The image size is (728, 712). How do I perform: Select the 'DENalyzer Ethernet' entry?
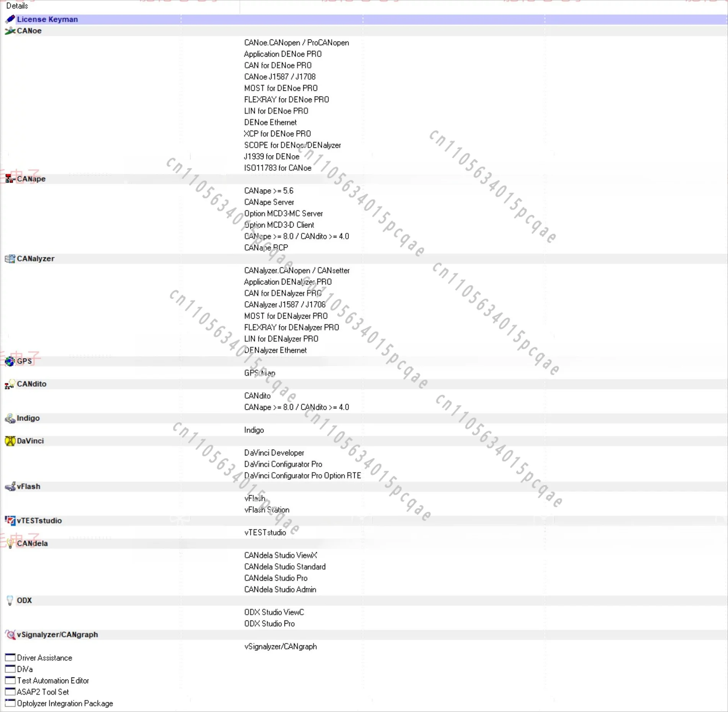click(x=275, y=350)
